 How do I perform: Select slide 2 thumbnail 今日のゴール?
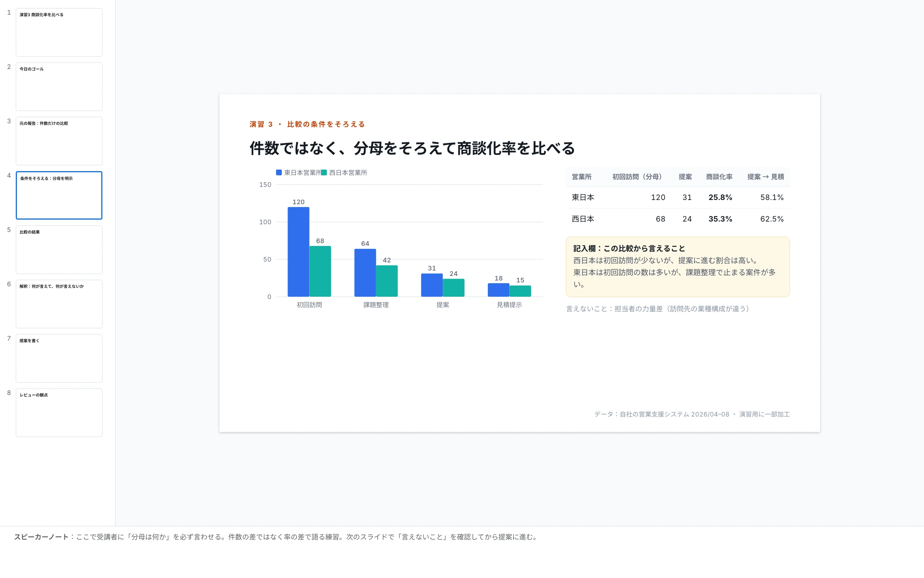pyautogui.click(x=59, y=87)
